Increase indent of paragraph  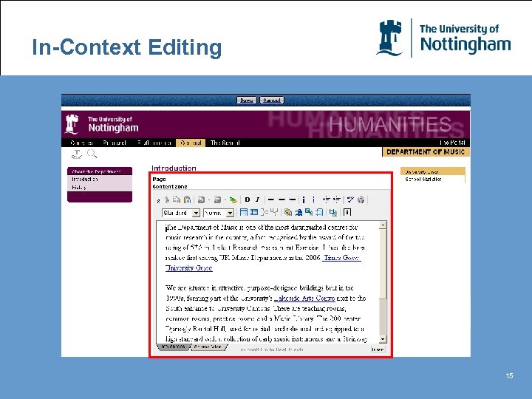pos(337,199)
